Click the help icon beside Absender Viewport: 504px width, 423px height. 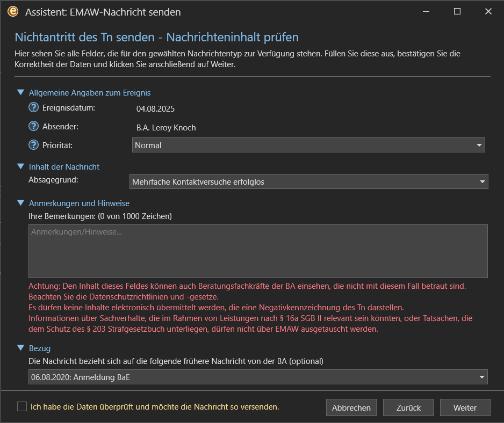tap(33, 126)
